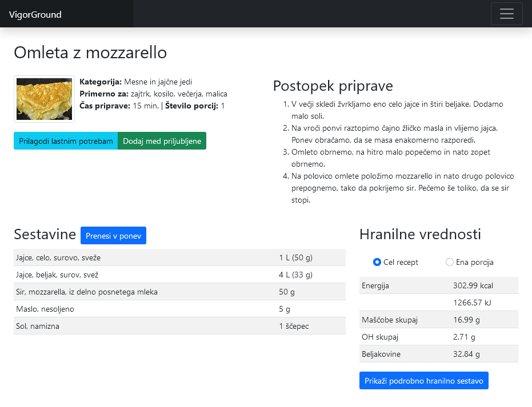Screen dimensions: 532x407
Task: Click the 'Omleta z mozzarello' page title
Action: click(90, 53)
